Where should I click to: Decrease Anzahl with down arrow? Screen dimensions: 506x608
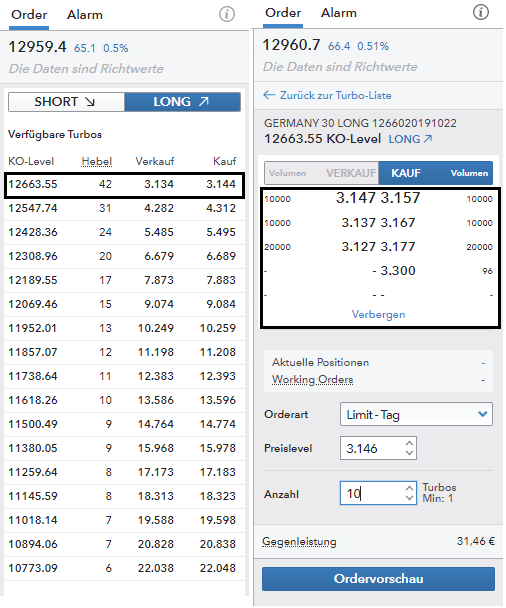pyautogui.click(x=409, y=498)
